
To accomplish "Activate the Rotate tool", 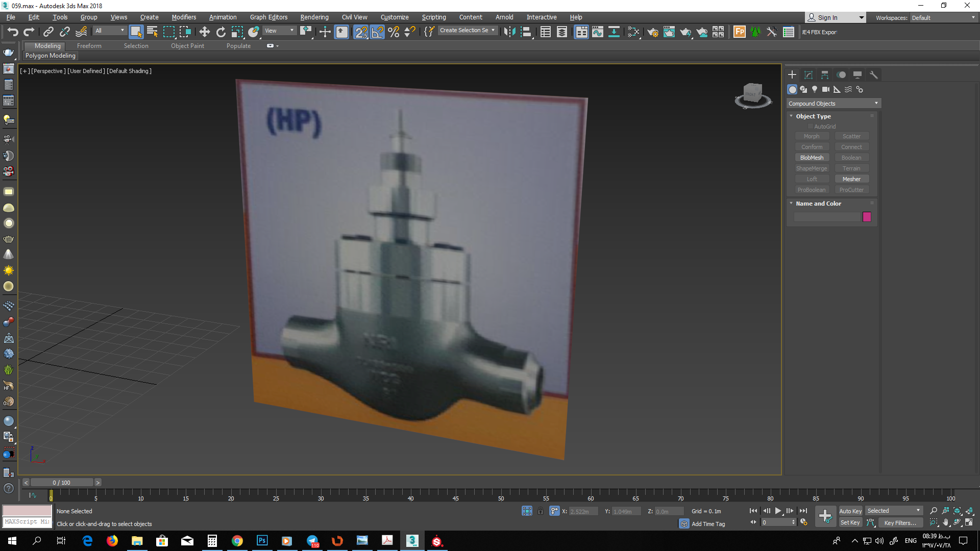I will coord(220,32).
